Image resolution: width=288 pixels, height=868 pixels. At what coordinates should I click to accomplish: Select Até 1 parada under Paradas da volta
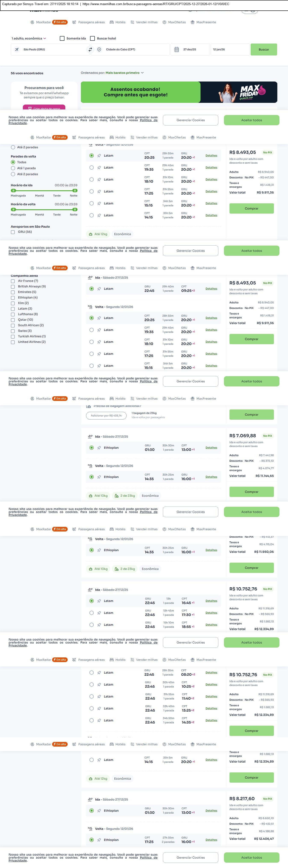tap(13, 168)
